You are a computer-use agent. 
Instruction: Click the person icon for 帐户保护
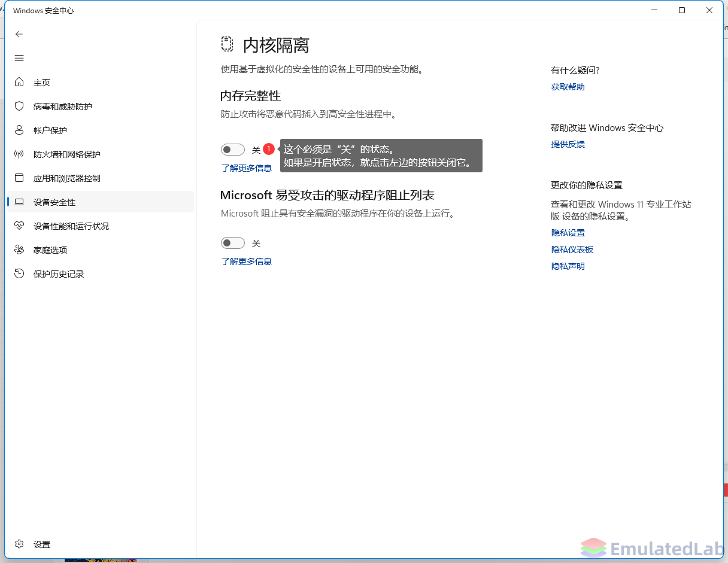pos(19,130)
